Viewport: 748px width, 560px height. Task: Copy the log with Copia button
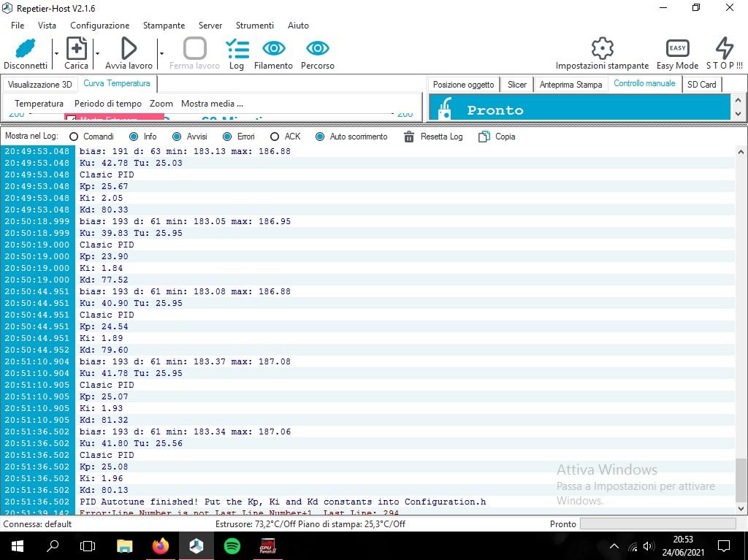pyautogui.click(x=497, y=137)
